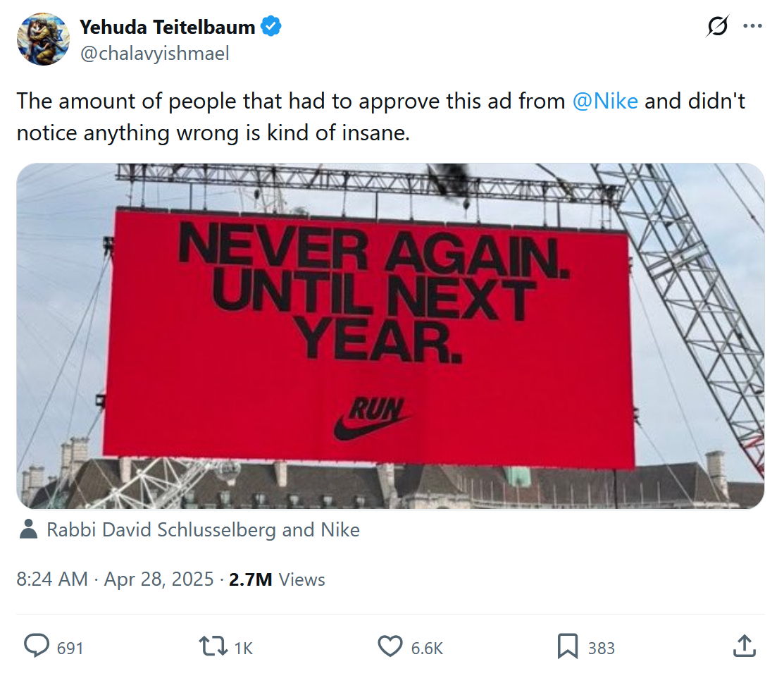Viewport: 784px width, 676px height.
Task: Click the reply speech bubble icon
Action: (37, 646)
